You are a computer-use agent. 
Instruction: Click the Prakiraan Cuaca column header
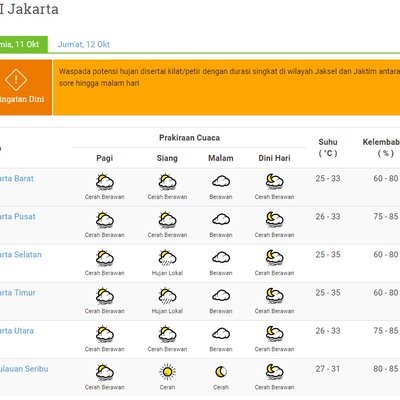[x=189, y=138]
